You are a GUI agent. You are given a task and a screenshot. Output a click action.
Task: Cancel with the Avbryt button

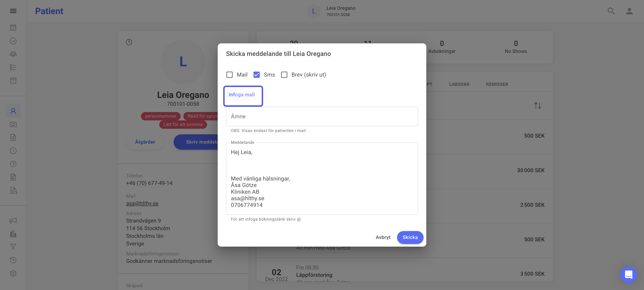pyautogui.click(x=383, y=238)
